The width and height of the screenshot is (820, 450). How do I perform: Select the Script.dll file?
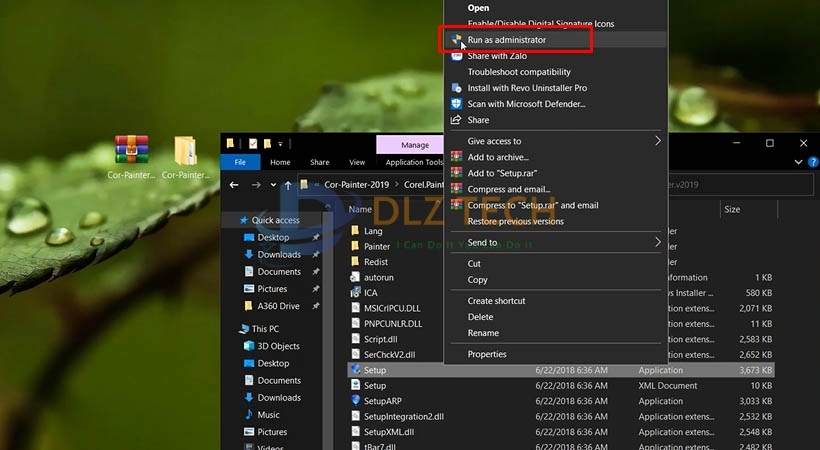click(380, 339)
